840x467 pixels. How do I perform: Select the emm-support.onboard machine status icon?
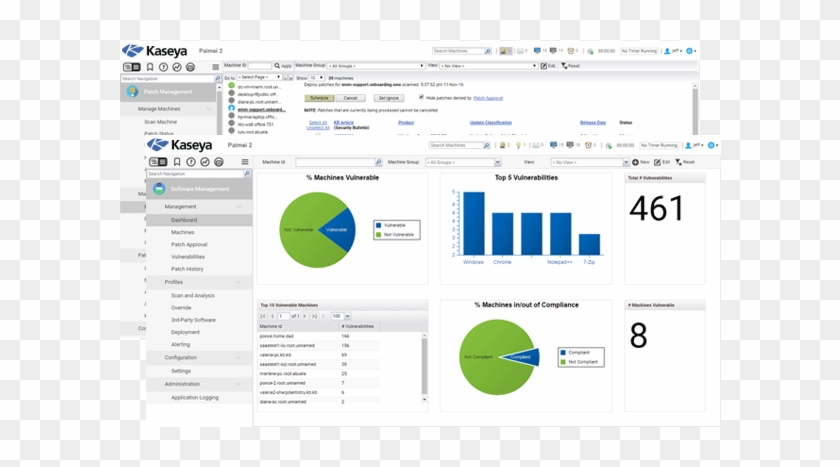pyautogui.click(x=231, y=108)
